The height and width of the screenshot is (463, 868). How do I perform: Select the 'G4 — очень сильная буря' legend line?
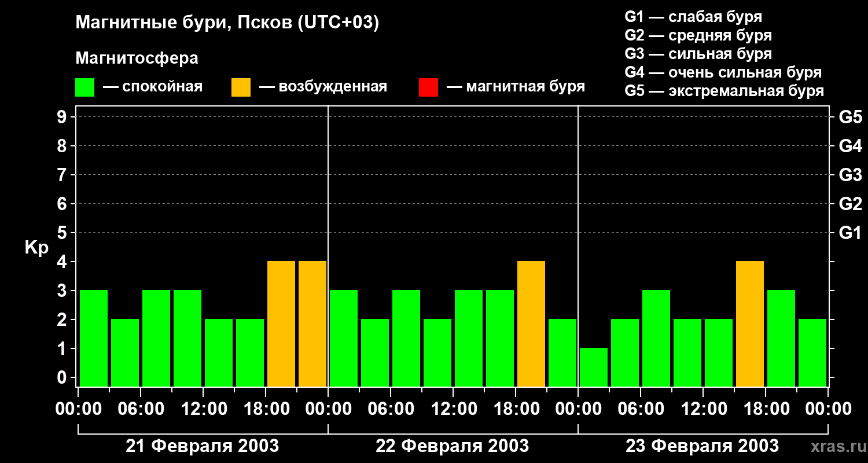click(723, 72)
